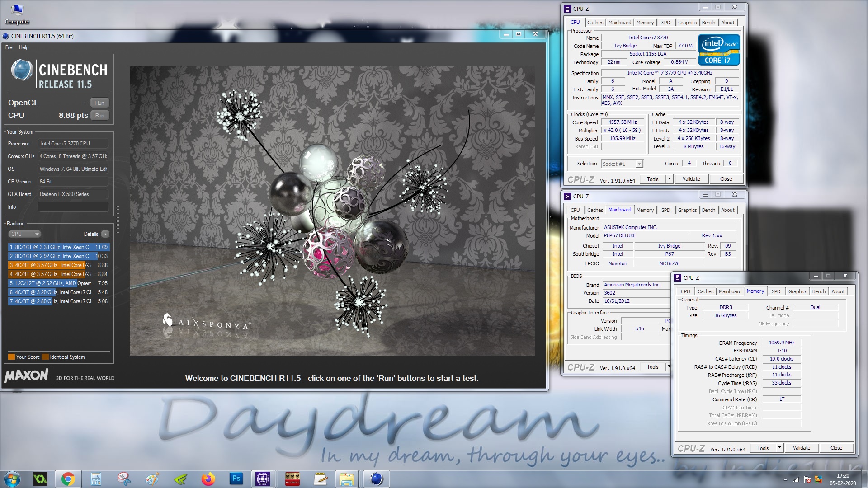Click Validate in Memory CPU-Z window

click(x=802, y=448)
